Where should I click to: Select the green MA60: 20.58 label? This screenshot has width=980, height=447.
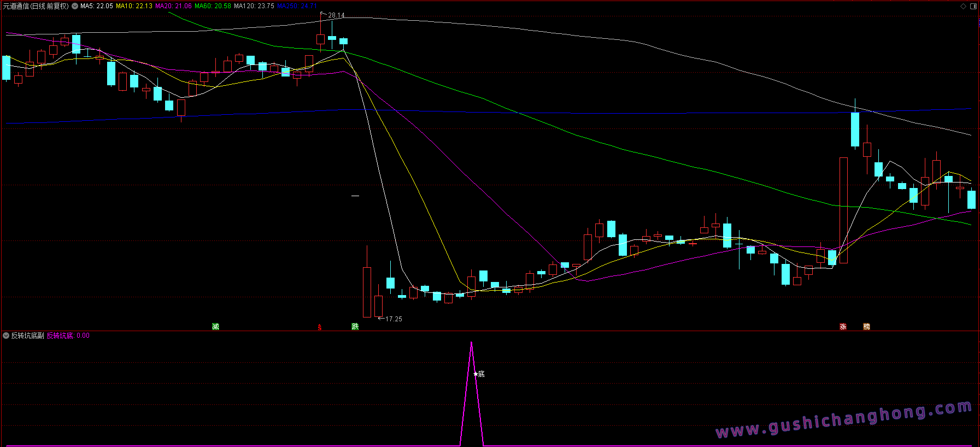(x=213, y=6)
